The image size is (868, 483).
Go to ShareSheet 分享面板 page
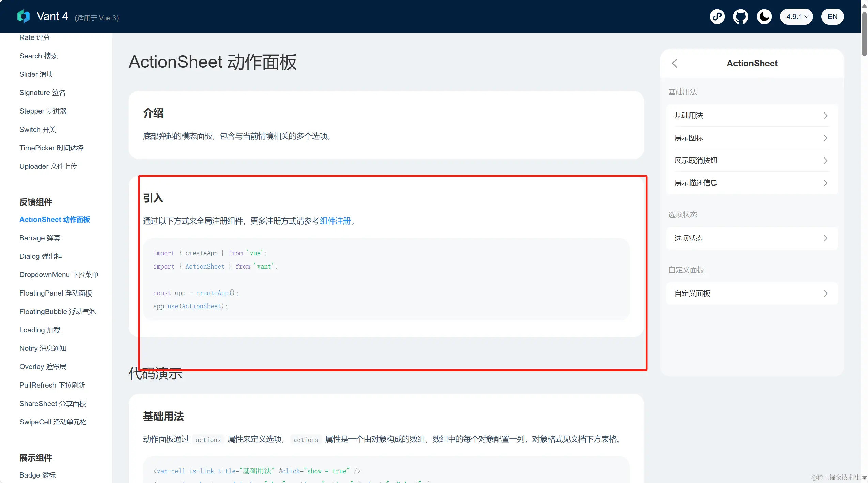(x=52, y=404)
